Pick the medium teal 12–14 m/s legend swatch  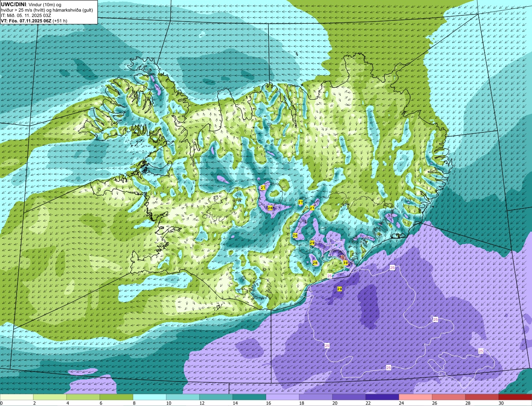(216, 397)
